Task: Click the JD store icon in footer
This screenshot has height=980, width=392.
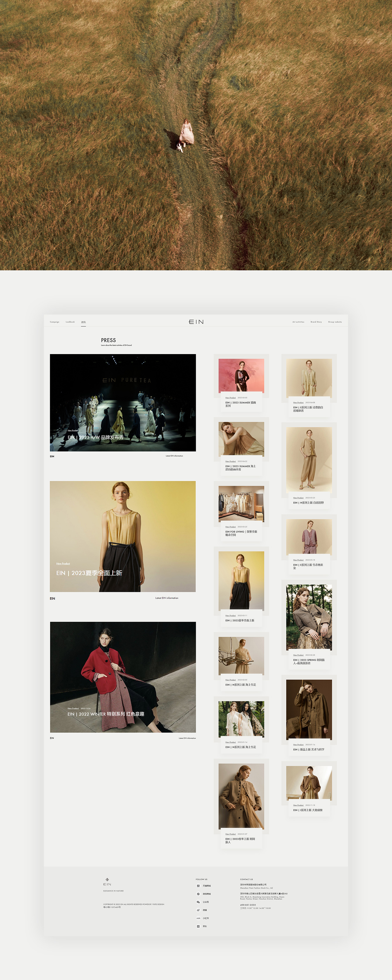Action: pyautogui.click(x=198, y=926)
